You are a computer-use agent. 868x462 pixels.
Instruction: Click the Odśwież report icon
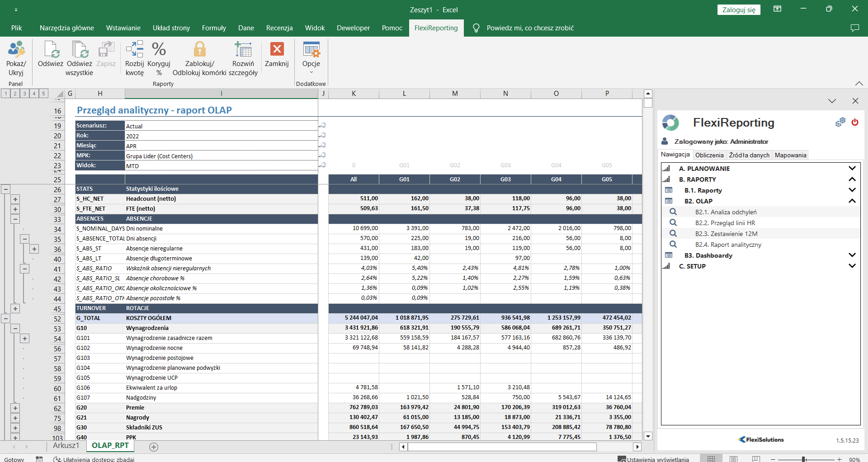(x=51, y=50)
